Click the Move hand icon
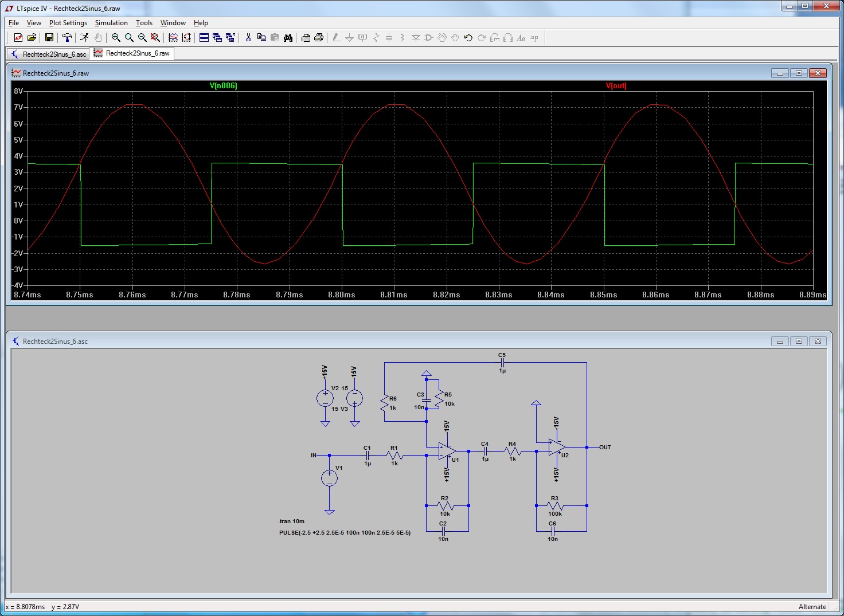Image resolution: width=844 pixels, height=616 pixels. (442, 38)
